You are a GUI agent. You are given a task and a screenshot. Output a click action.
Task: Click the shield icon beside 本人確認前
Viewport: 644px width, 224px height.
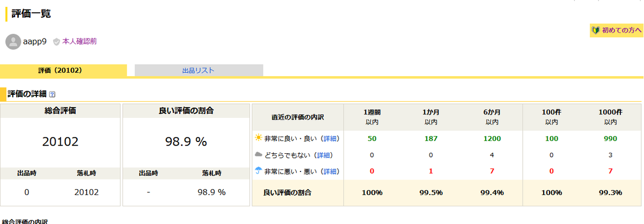tap(56, 41)
